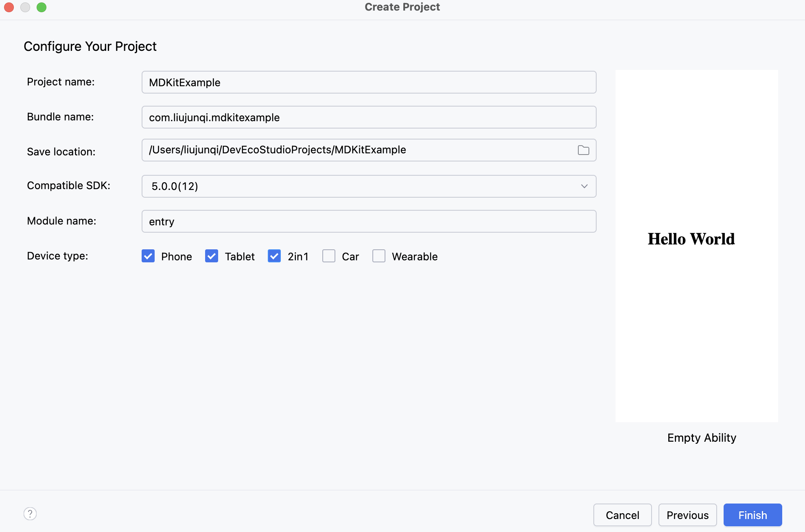Go back with the Previous button
Viewport: 805px width, 532px height.
(x=687, y=515)
